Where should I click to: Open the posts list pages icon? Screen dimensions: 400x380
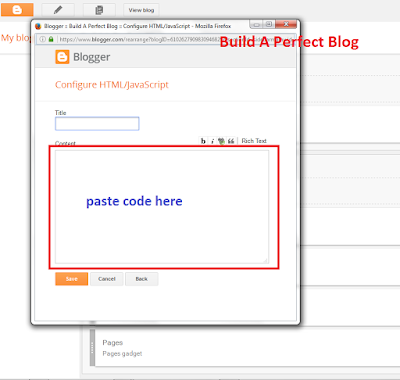99,10
